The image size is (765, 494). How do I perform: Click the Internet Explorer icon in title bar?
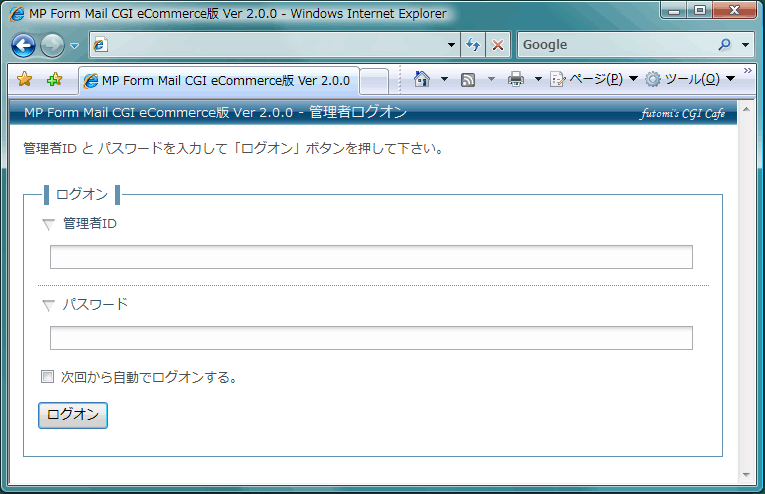click(17, 13)
